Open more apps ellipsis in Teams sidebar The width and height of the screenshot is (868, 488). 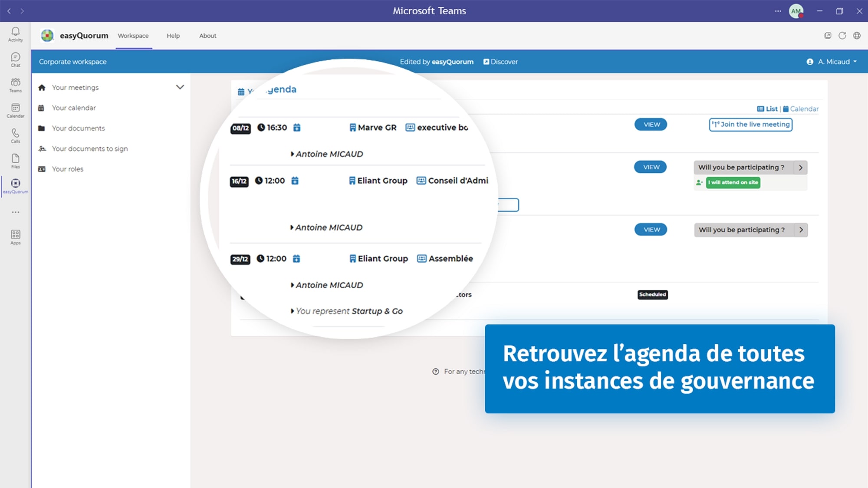(x=16, y=212)
